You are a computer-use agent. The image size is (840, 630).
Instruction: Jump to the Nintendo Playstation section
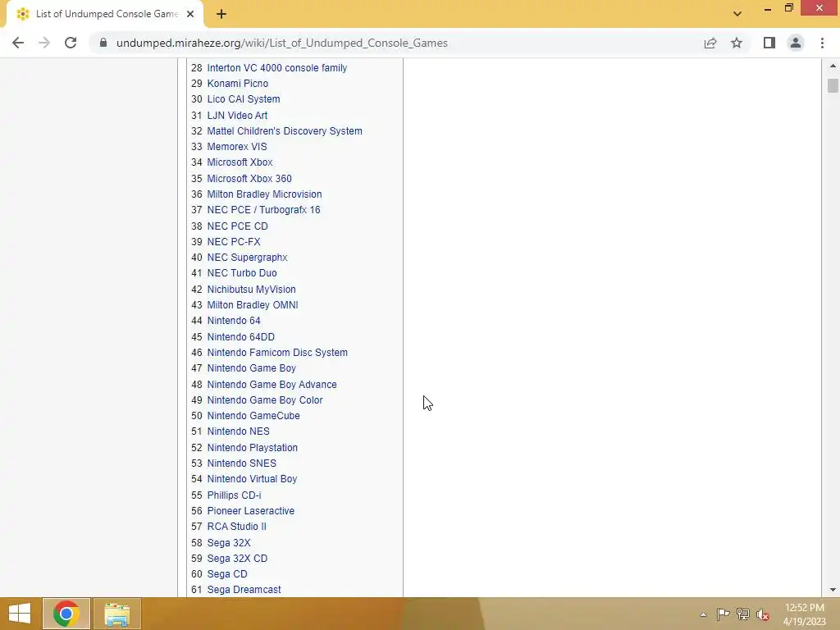(253, 448)
